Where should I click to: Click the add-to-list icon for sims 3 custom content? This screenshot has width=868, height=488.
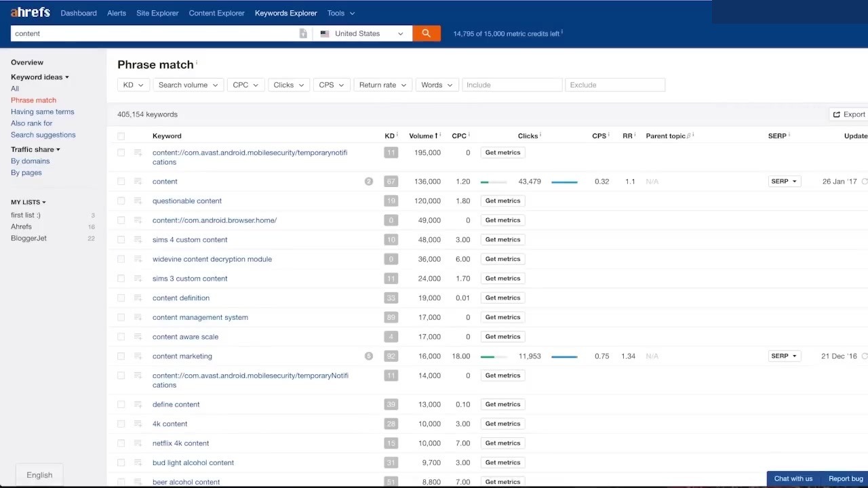point(138,278)
